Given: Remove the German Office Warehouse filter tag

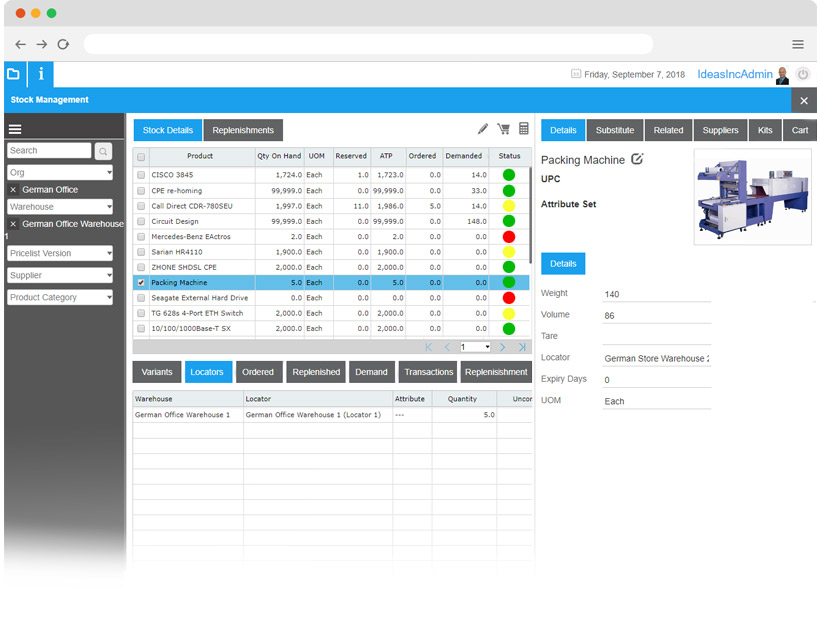Looking at the screenshot, I should tap(13, 224).
